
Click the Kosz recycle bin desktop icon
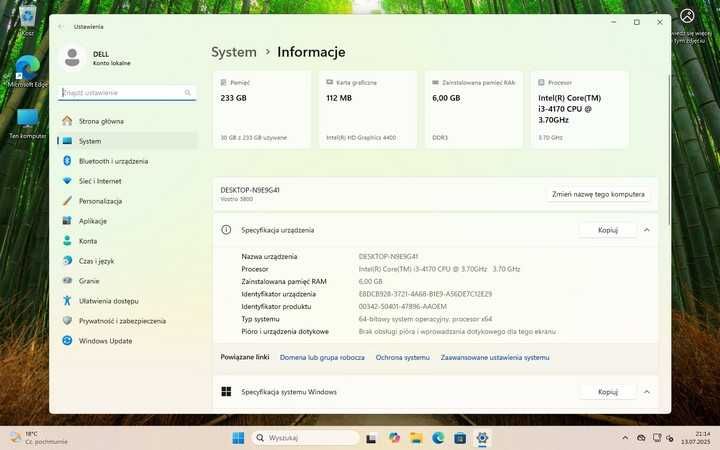pyautogui.click(x=28, y=20)
